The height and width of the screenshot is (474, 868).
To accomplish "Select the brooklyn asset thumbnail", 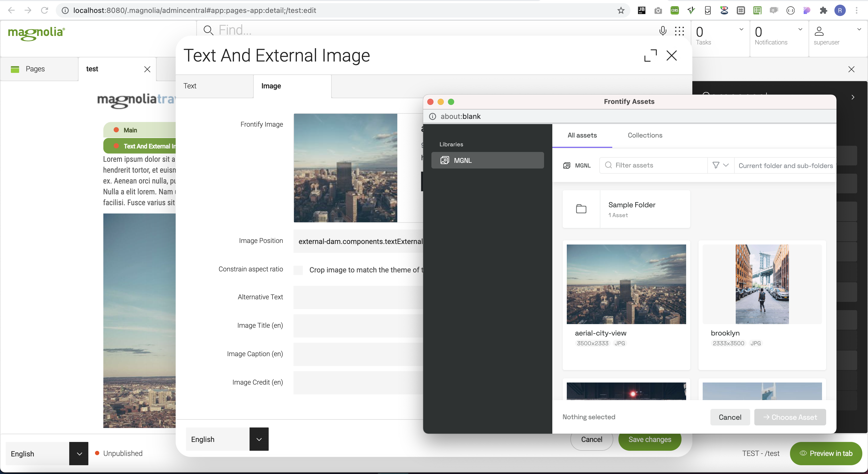I will pos(762,284).
